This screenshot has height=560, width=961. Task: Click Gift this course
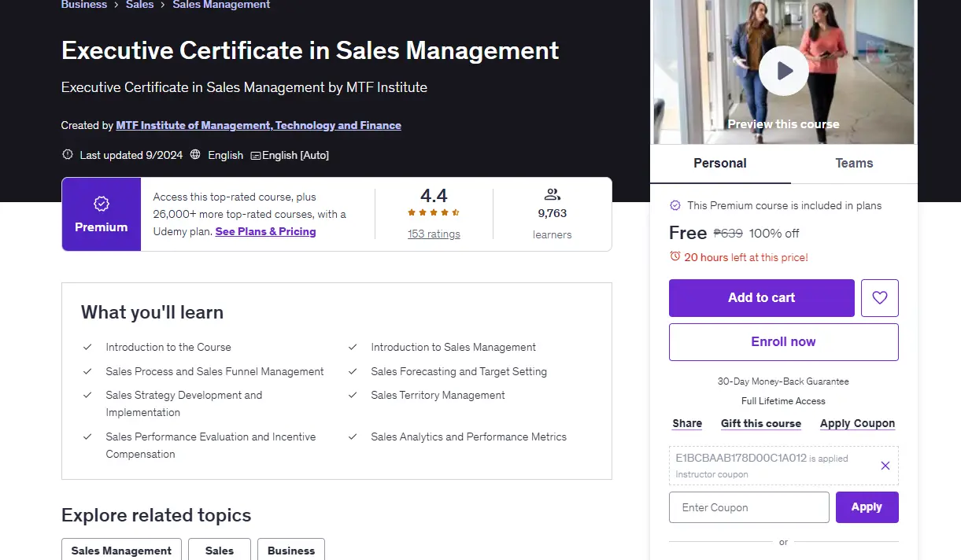pyautogui.click(x=761, y=423)
